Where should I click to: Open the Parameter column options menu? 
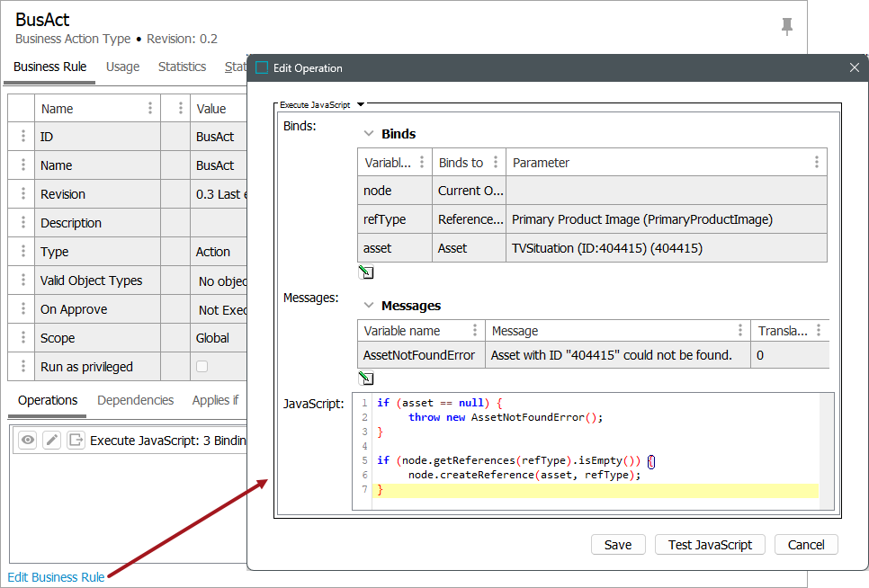[816, 163]
